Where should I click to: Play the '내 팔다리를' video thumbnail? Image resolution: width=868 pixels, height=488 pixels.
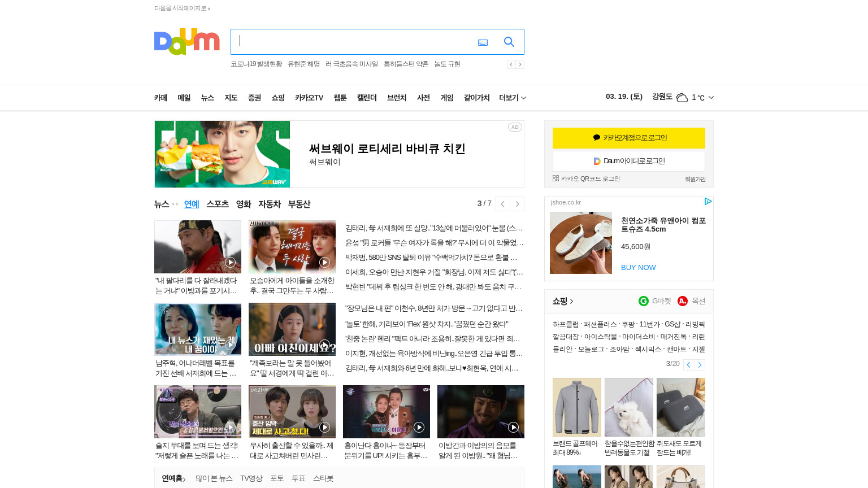tap(198, 247)
